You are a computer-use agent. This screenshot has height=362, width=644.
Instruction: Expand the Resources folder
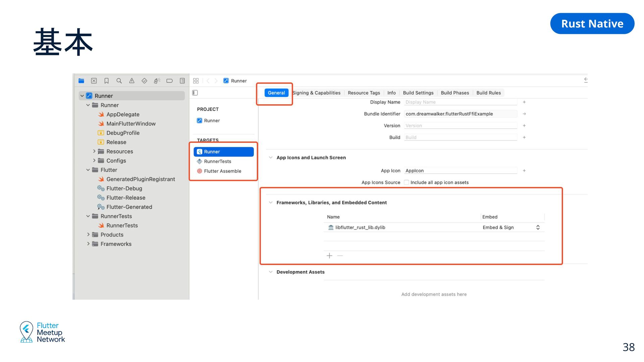[x=94, y=152]
